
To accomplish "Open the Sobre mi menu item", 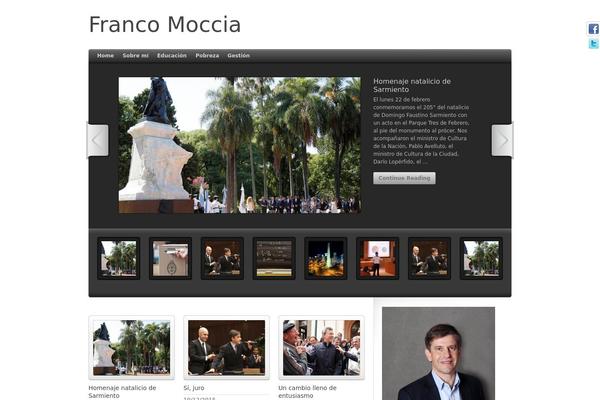I will (x=135, y=56).
